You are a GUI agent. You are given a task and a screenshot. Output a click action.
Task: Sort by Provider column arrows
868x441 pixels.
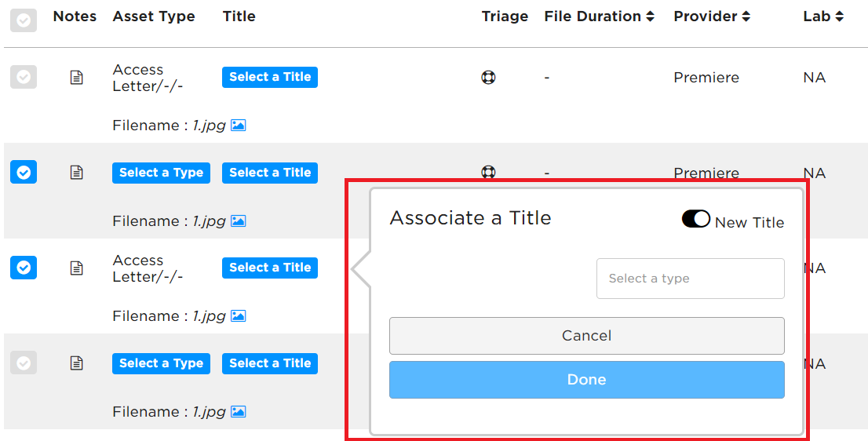point(746,16)
